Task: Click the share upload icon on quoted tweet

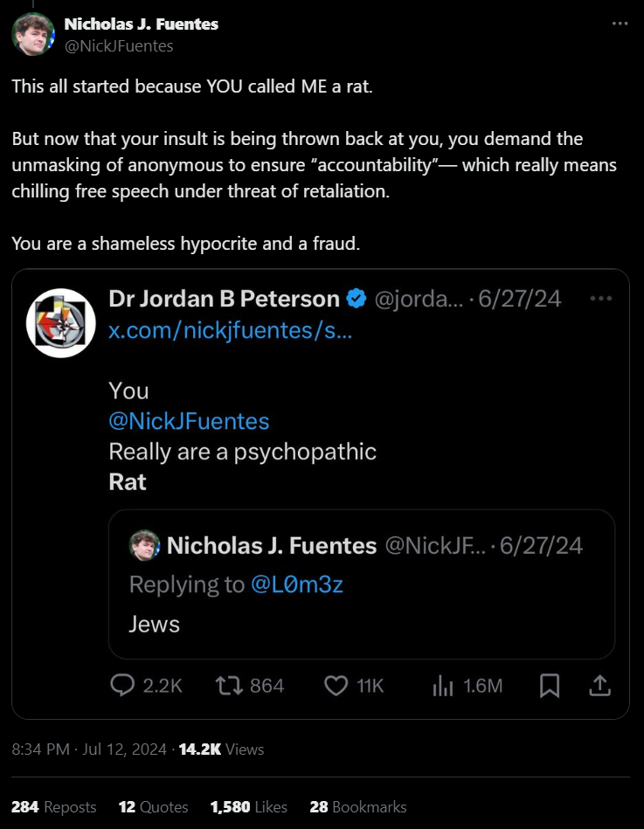Action: pos(599,686)
